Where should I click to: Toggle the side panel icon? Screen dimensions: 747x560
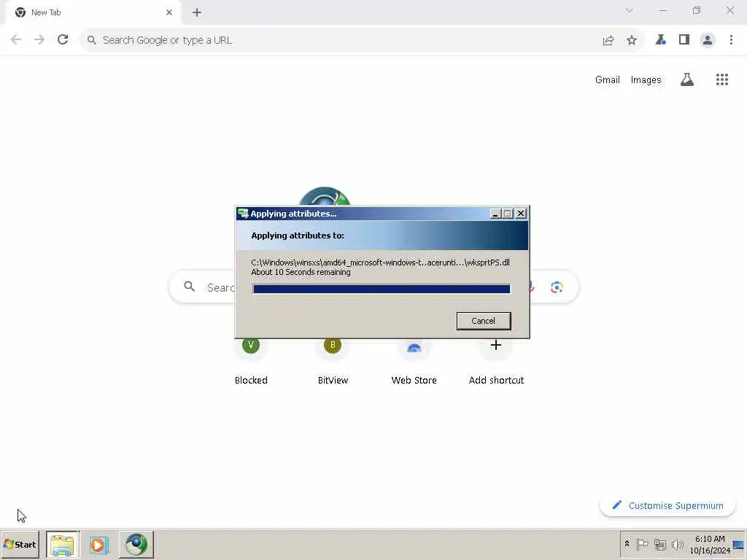click(684, 40)
